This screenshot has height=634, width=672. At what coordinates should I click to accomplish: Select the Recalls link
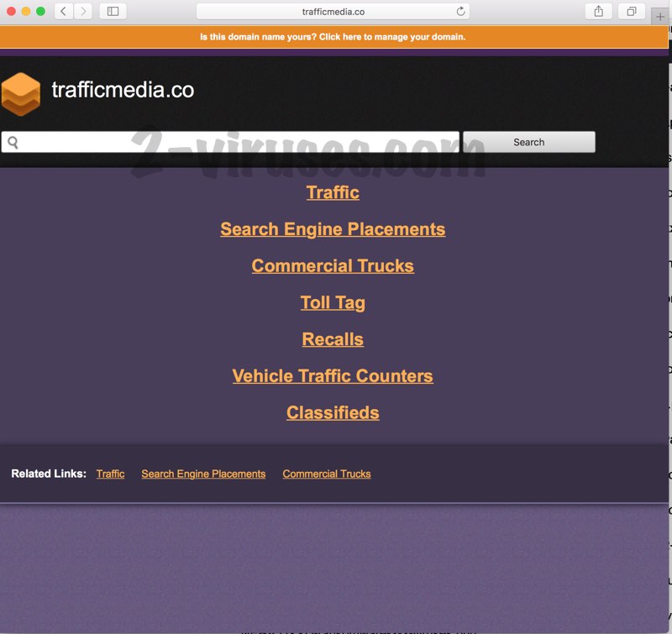click(x=333, y=339)
